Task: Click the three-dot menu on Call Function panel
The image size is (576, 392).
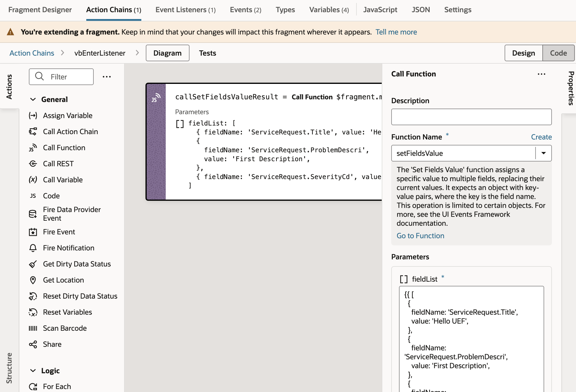Action: [543, 74]
